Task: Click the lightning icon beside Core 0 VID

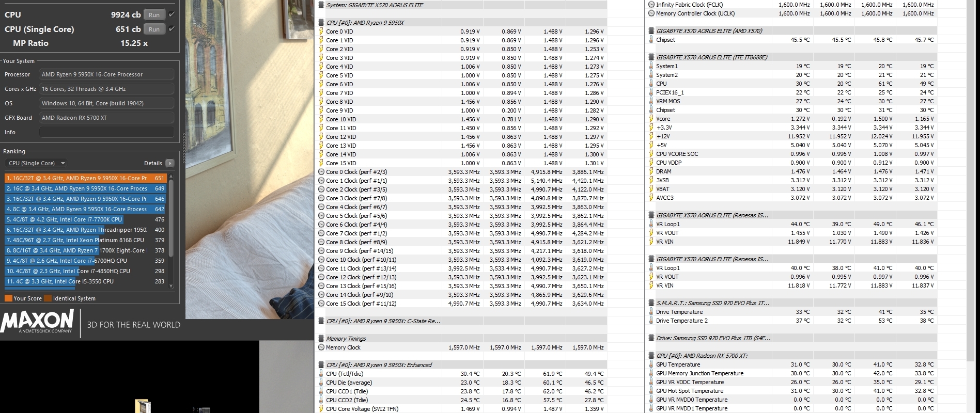Action: coord(321,31)
